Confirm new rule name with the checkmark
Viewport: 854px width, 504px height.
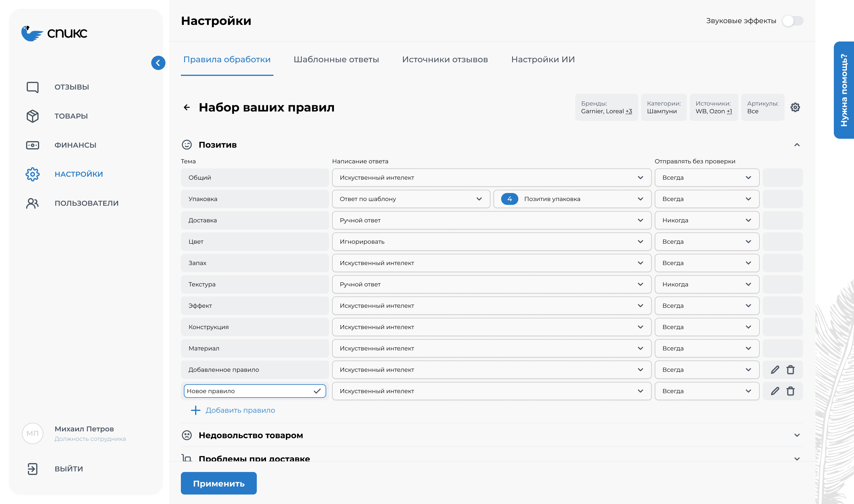click(x=317, y=391)
